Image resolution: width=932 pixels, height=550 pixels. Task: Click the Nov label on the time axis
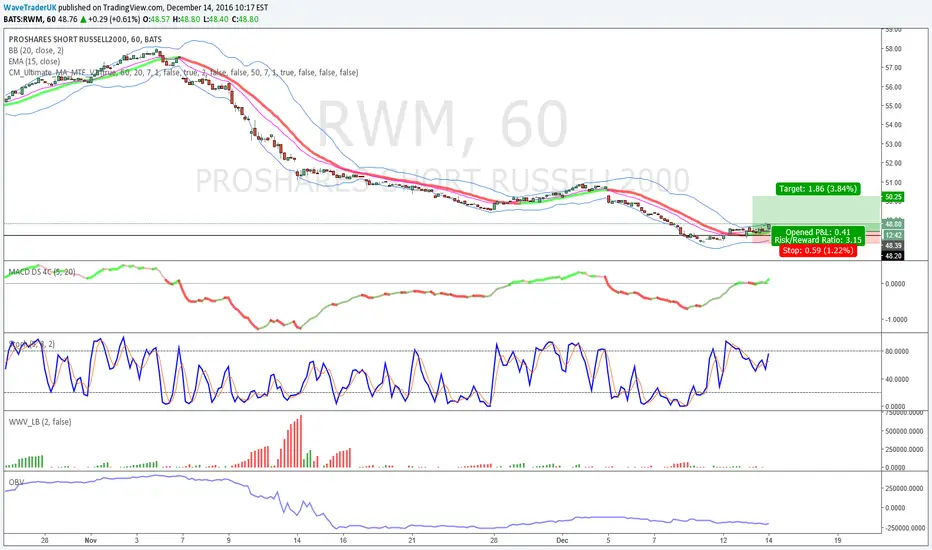(90, 540)
